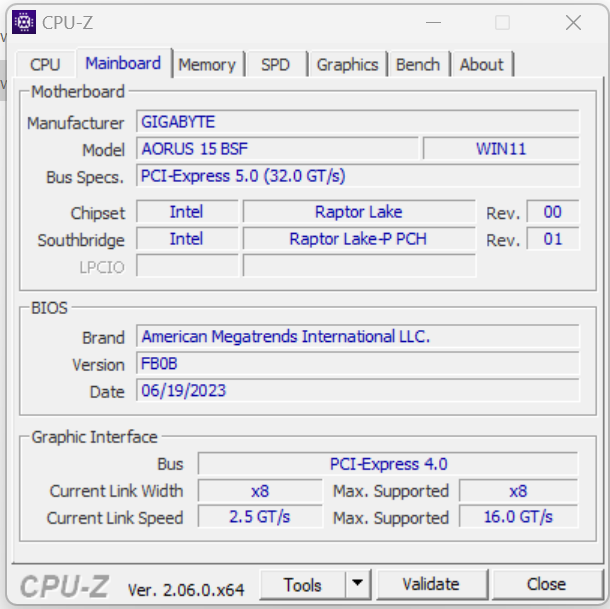Click the Manufacturer field GIGABYTE
Image resolution: width=610 pixels, height=609 pixels.
[x=358, y=121]
